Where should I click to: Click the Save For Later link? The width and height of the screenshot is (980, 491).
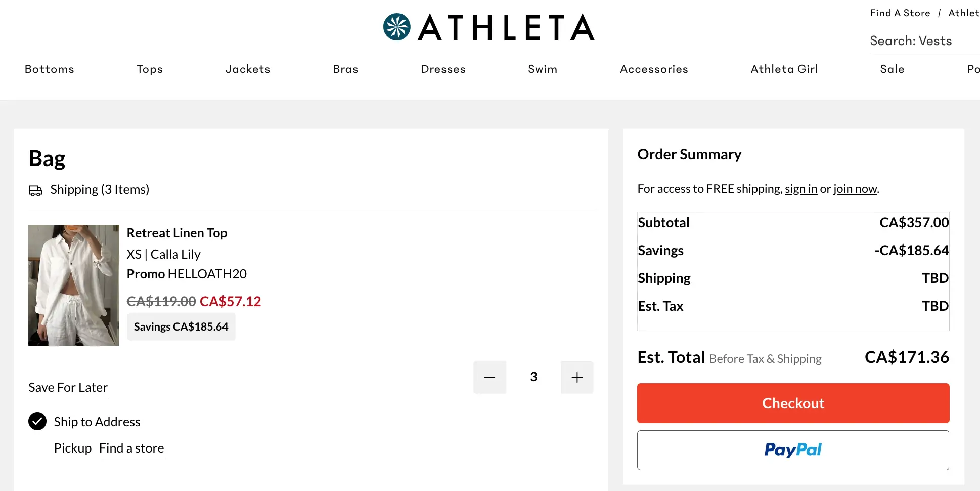point(68,388)
